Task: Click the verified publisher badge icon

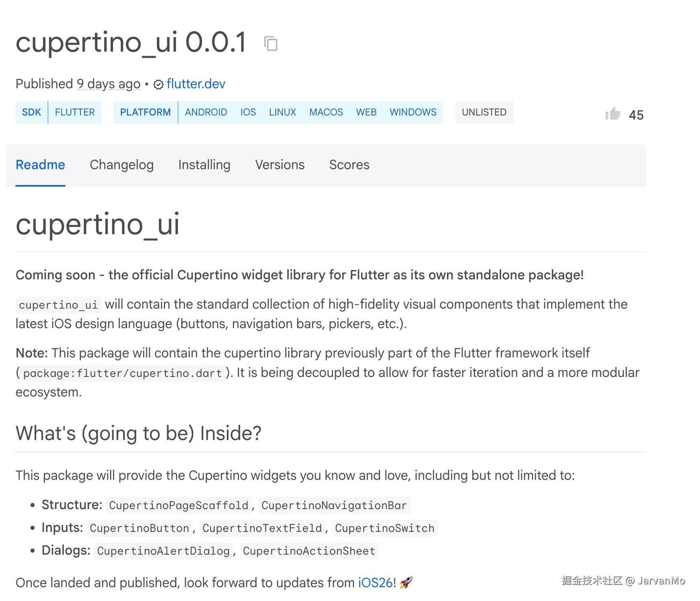Action: click(x=158, y=84)
